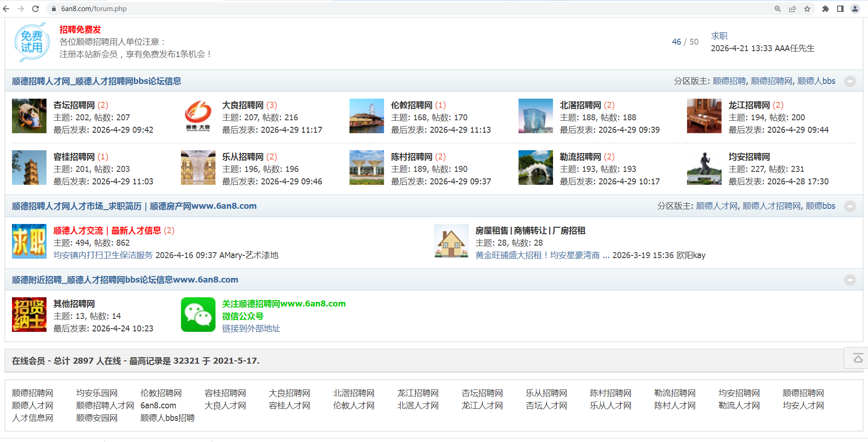Click the 求职 job-seeking forum icon
Image resolution: width=868 pixels, height=442 pixels.
click(x=29, y=241)
